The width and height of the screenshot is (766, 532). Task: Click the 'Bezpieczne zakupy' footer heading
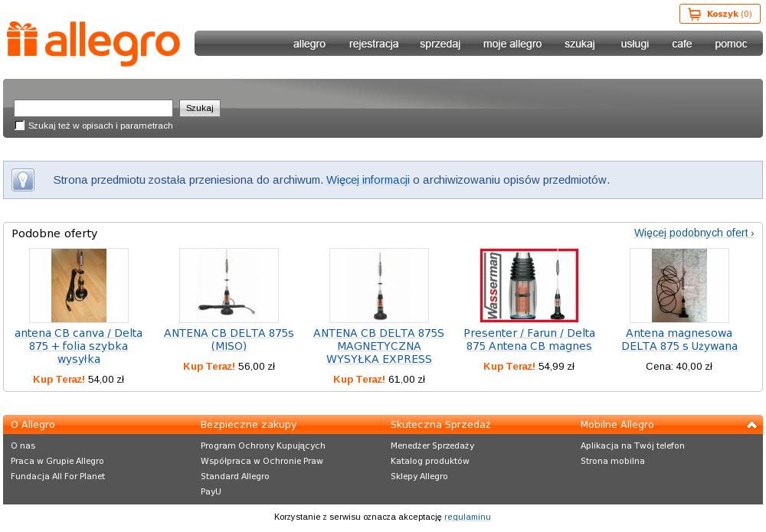tap(249, 425)
